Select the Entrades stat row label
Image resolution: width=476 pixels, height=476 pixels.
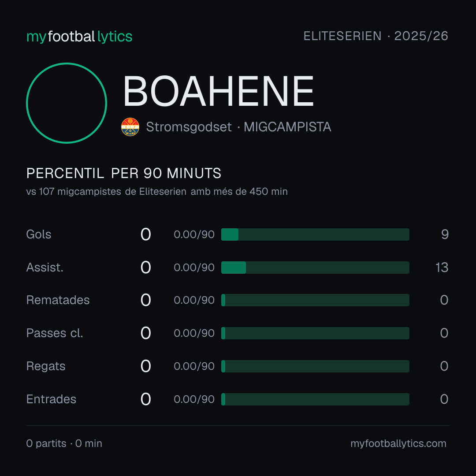pos(51,399)
